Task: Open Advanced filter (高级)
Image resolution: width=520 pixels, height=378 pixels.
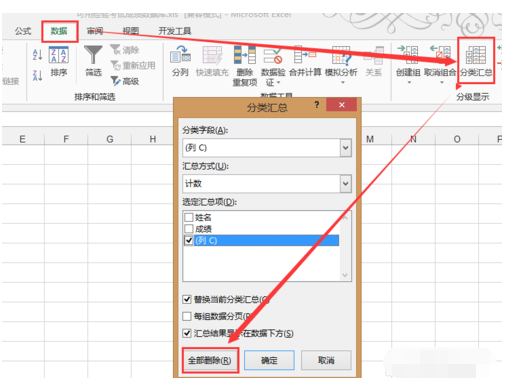Action: coord(125,81)
